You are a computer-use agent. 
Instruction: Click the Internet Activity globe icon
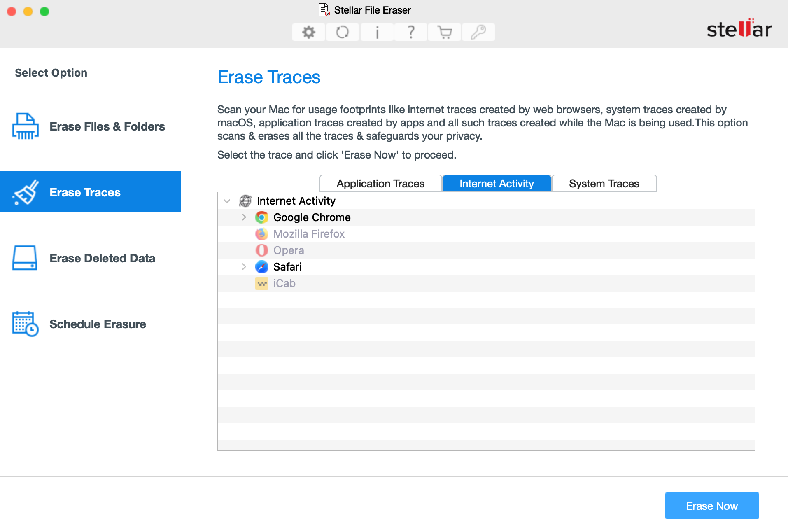click(x=245, y=201)
